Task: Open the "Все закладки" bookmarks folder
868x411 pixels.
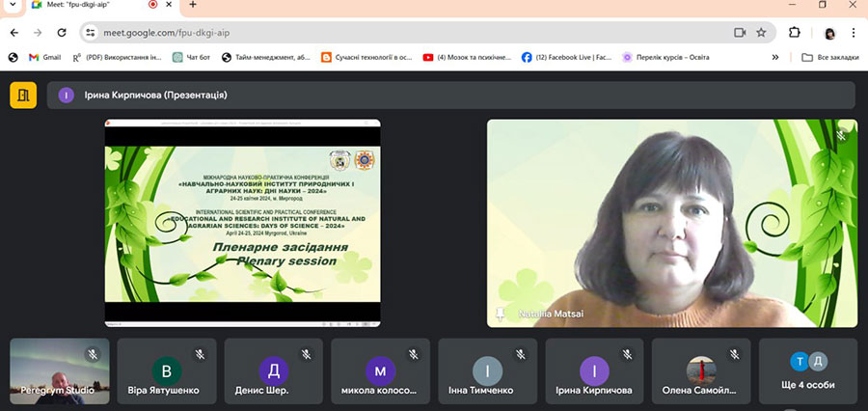Action: click(828, 57)
